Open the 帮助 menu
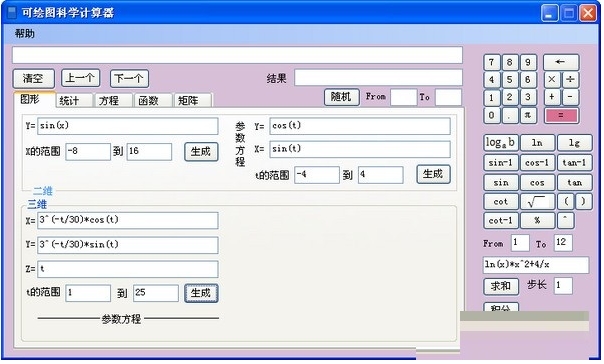Viewport: 604px width, 364px height. [25, 34]
